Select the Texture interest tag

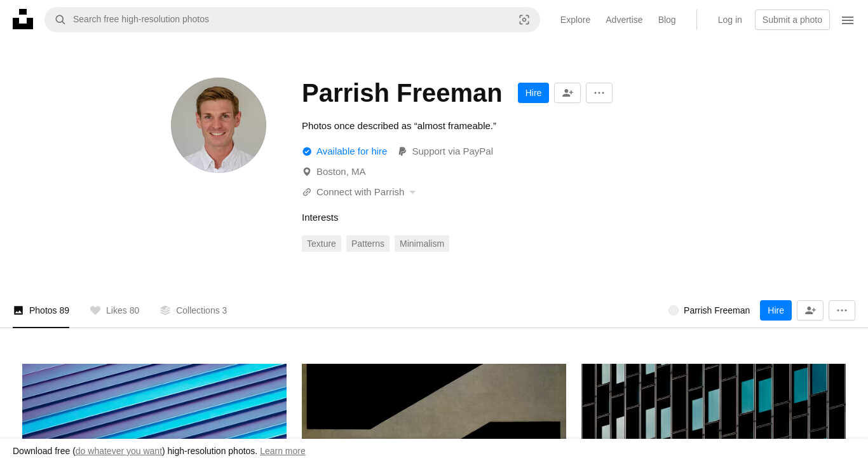tap(322, 244)
